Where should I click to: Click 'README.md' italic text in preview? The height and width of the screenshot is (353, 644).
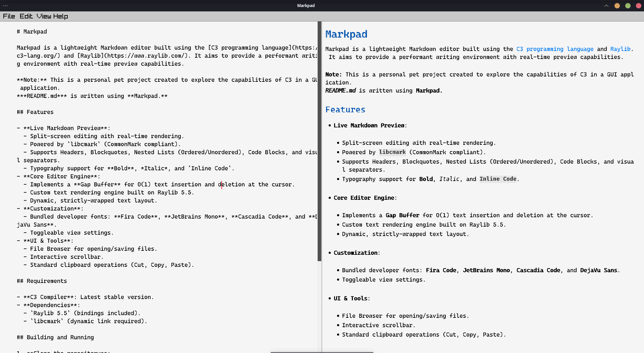point(340,91)
